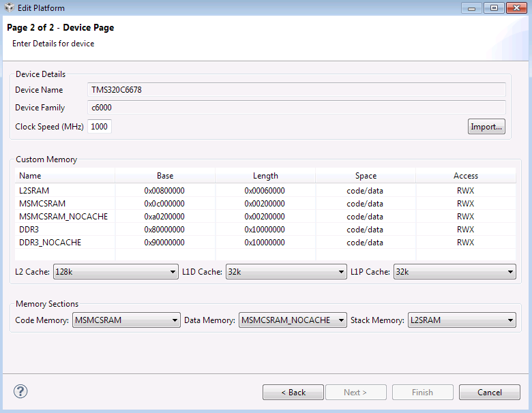This screenshot has height=413, width=532.
Task: Select the MSMCSRAM_NOCACHE row name
Action: 63,216
